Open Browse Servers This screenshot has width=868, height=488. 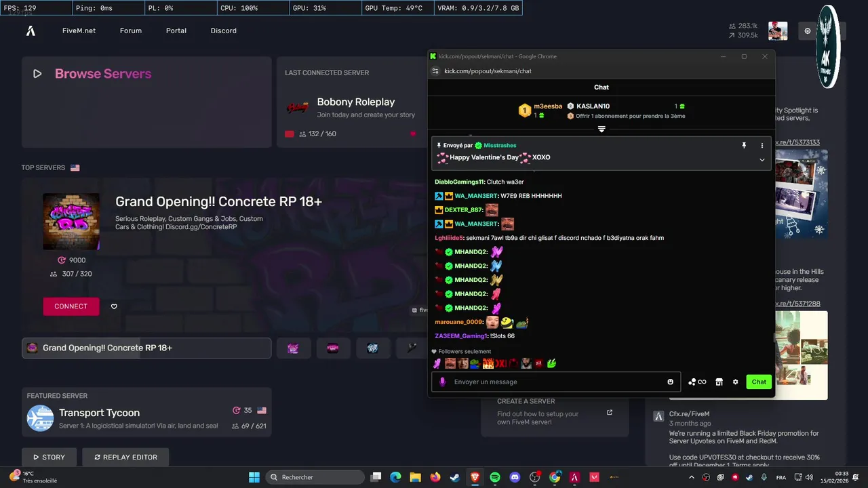(103, 74)
